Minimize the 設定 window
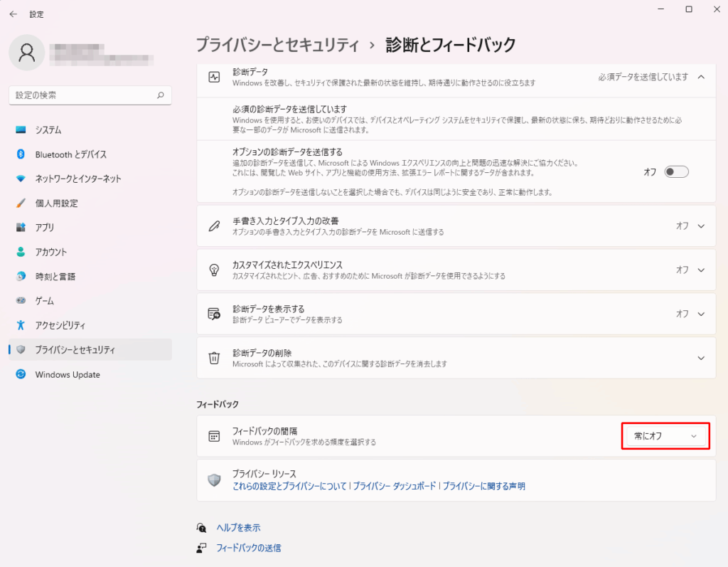Screen dimensions: 728x567 coord(661,9)
